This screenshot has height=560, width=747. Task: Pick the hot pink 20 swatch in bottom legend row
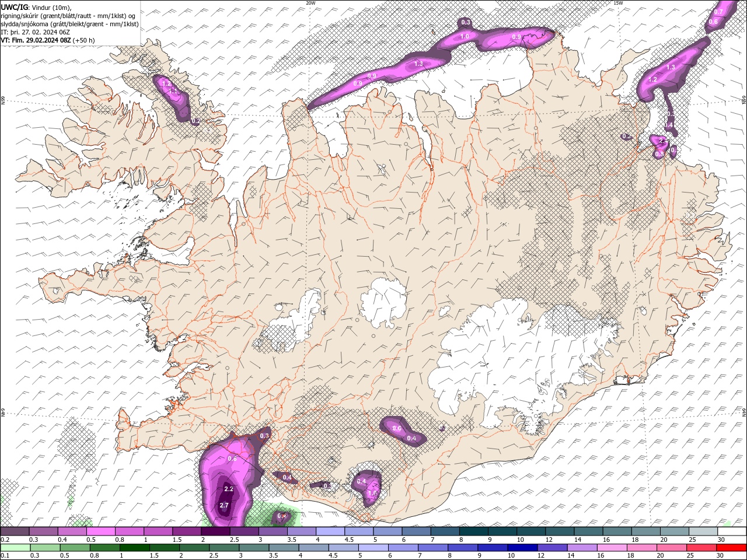coord(672,548)
